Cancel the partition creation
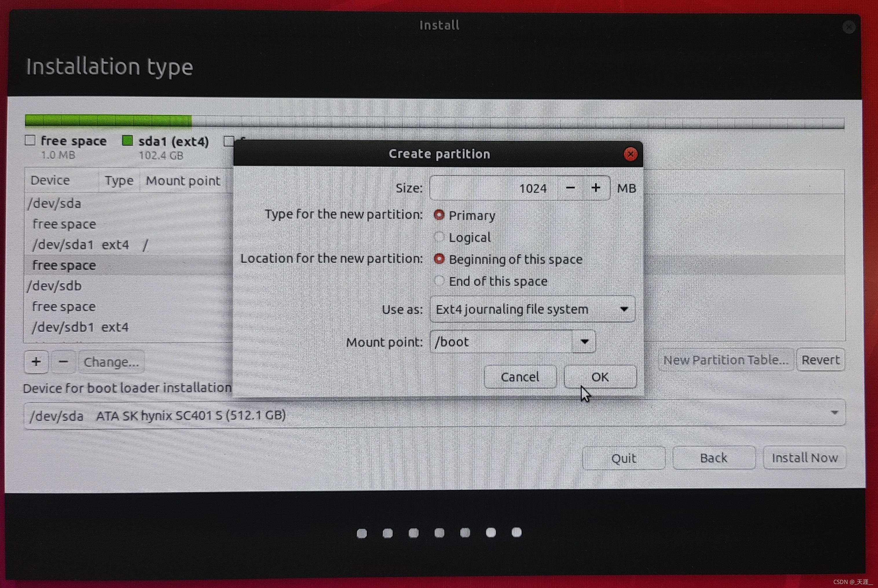 click(x=520, y=377)
